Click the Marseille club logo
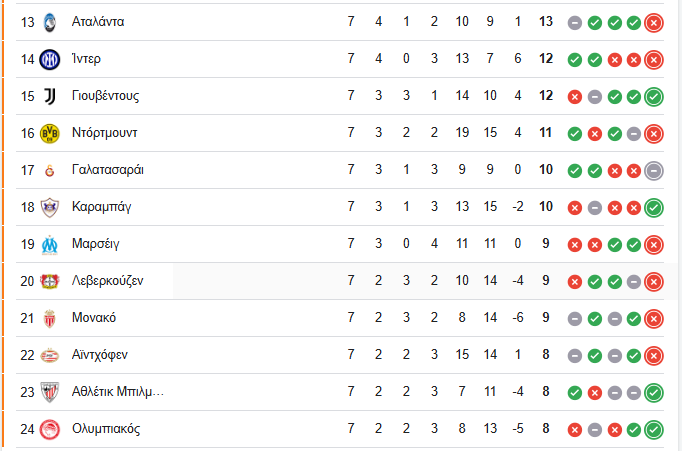Image resolution: width=682 pixels, height=451 pixels. pyautogui.click(x=49, y=244)
